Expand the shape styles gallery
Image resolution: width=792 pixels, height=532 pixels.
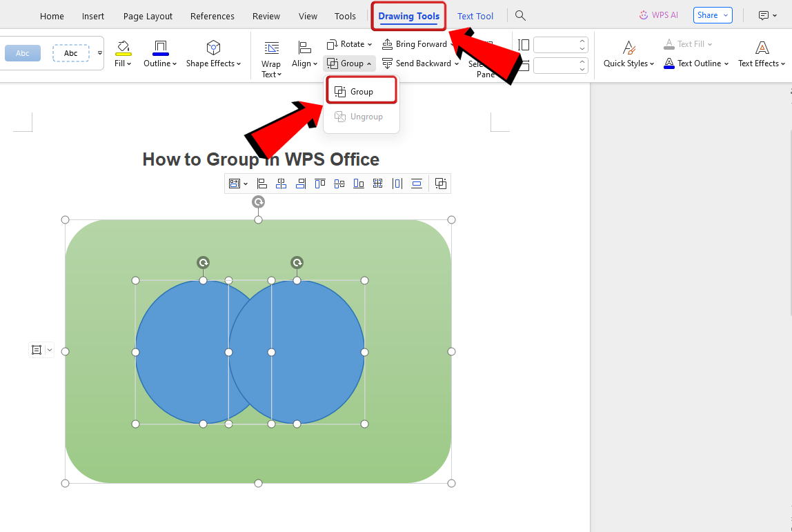click(99, 53)
